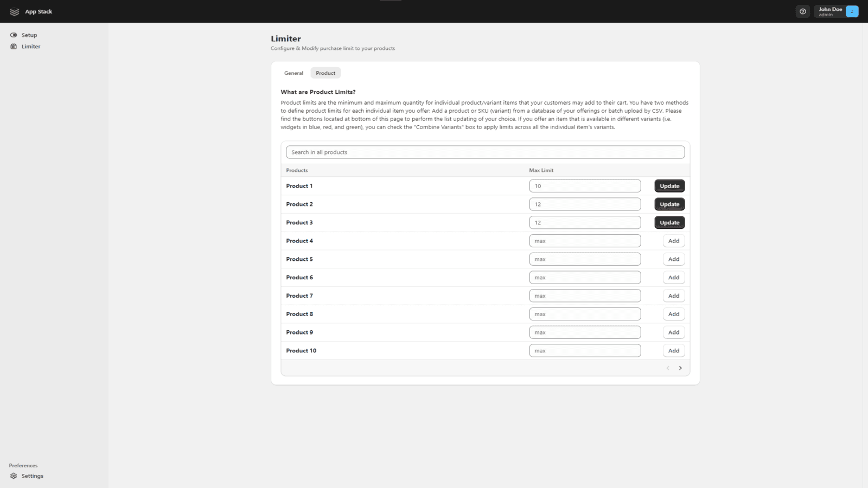The width and height of the screenshot is (868, 488).
Task: Click the John Doe avatar icon
Action: pos(852,11)
